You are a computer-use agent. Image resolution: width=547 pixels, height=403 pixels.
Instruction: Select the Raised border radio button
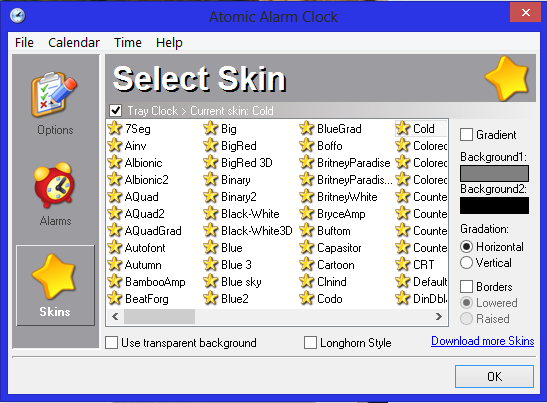pos(466,319)
